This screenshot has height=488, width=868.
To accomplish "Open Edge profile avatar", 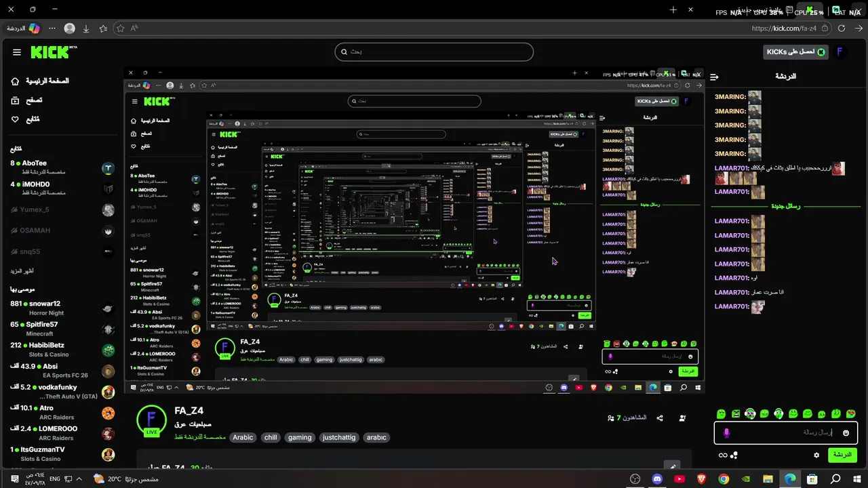I will point(69,28).
